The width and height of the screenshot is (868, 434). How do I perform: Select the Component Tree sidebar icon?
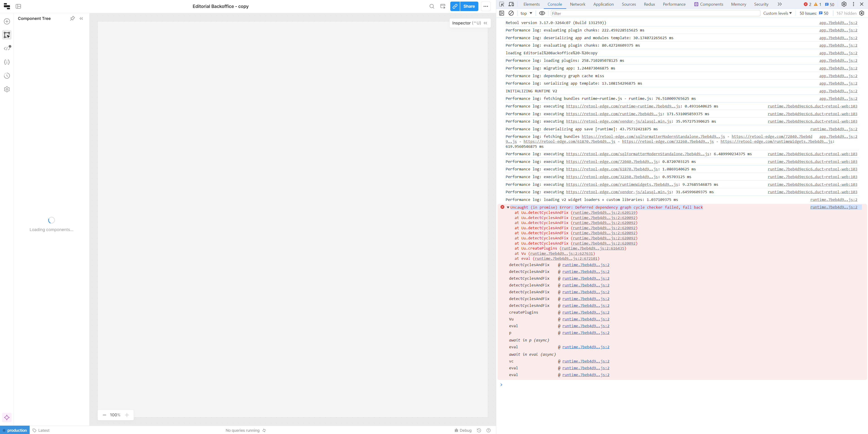(x=7, y=35)
